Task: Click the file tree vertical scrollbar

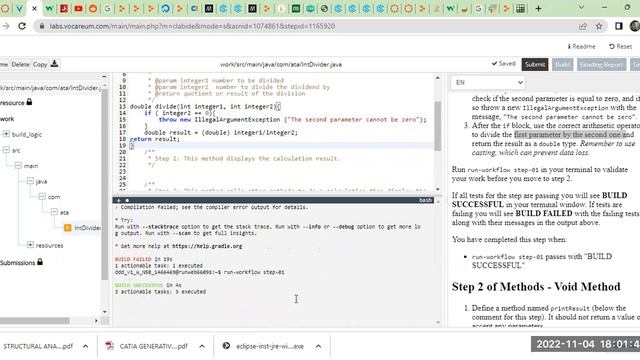Action: [x=104, y=184]
